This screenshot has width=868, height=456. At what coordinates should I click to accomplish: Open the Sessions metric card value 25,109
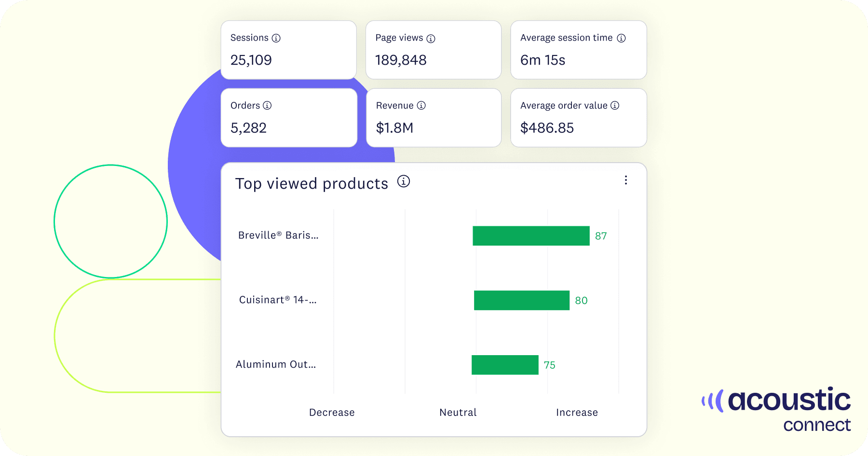pyautogui.click(x=251, y=60)
